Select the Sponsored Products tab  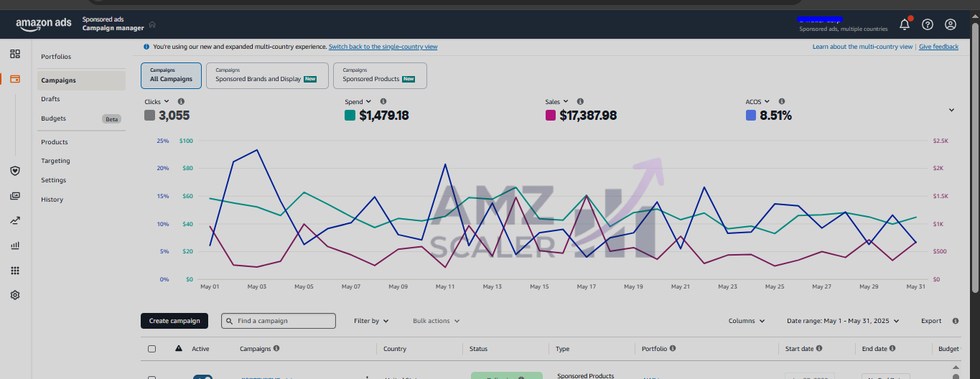coord(380,75)
